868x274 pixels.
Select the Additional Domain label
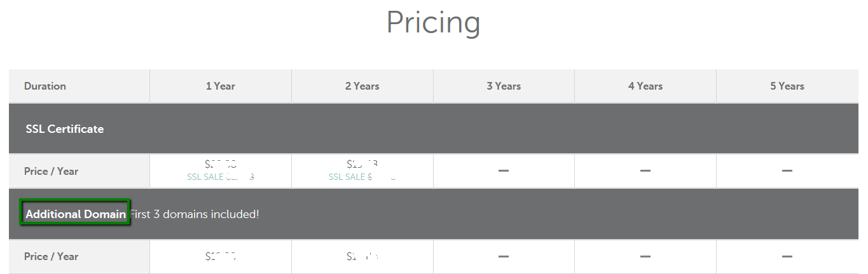point(76,214)
